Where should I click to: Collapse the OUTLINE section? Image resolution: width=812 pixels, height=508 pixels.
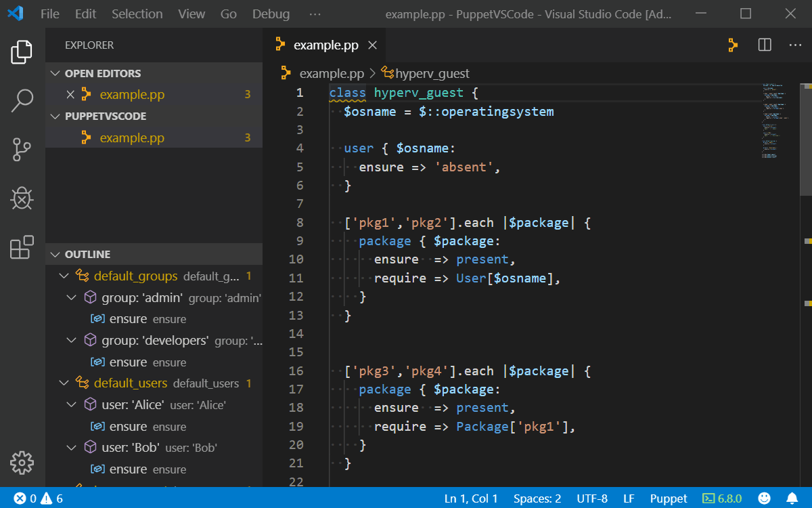tap(55, 253)
